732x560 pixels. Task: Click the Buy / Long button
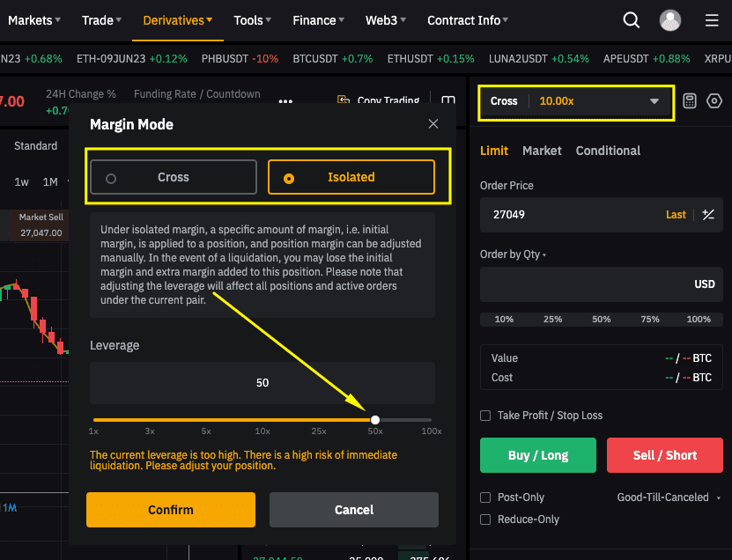(537, 455)
